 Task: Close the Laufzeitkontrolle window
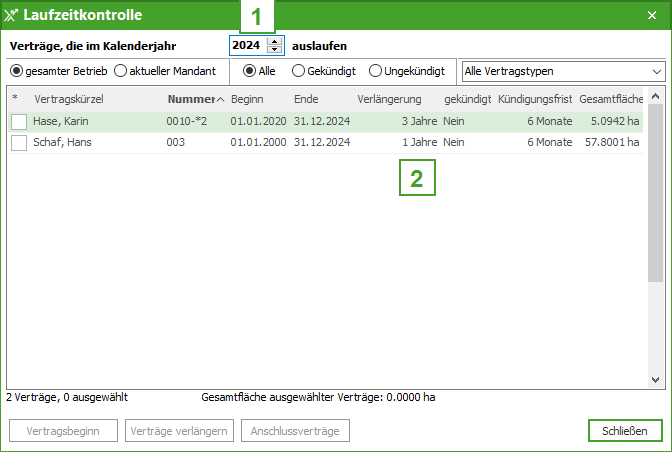click(x=656, y=15)
